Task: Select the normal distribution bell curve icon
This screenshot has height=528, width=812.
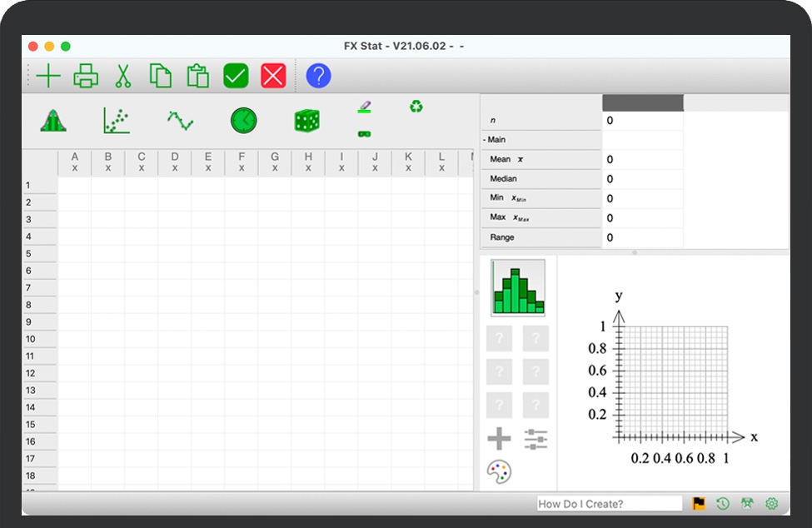Action: click(x=53, y=121)
